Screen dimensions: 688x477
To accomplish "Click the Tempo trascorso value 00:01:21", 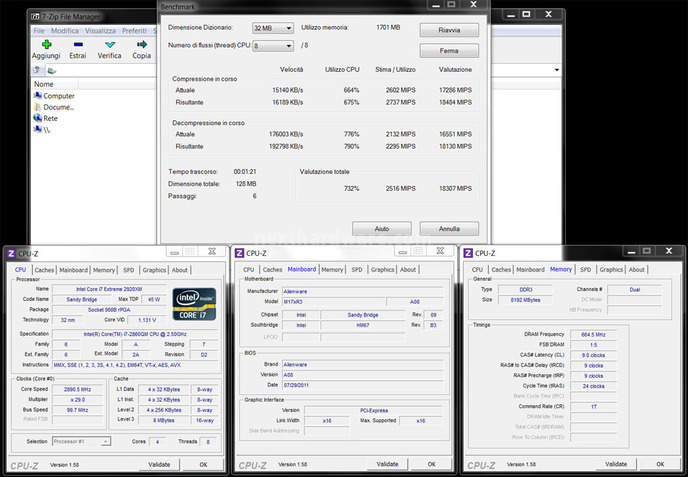I will (245, 172).
